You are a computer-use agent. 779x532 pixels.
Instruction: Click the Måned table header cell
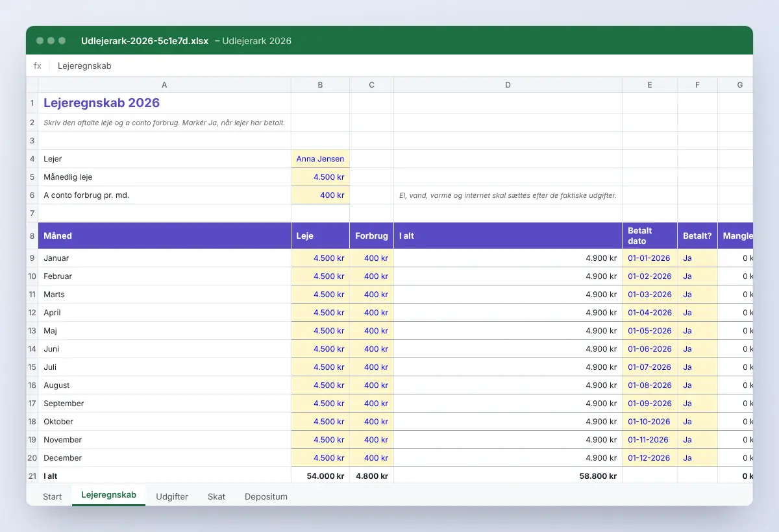(x=164, y=236)
